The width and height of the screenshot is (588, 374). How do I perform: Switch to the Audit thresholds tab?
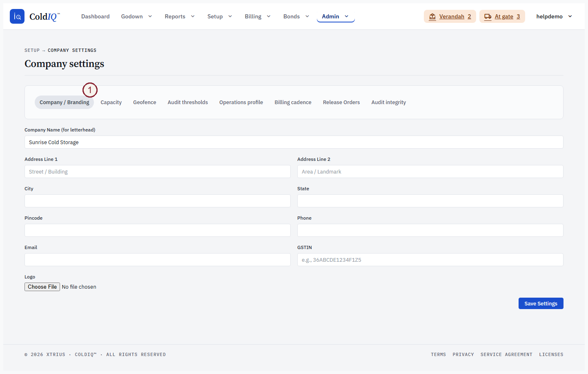188,102
